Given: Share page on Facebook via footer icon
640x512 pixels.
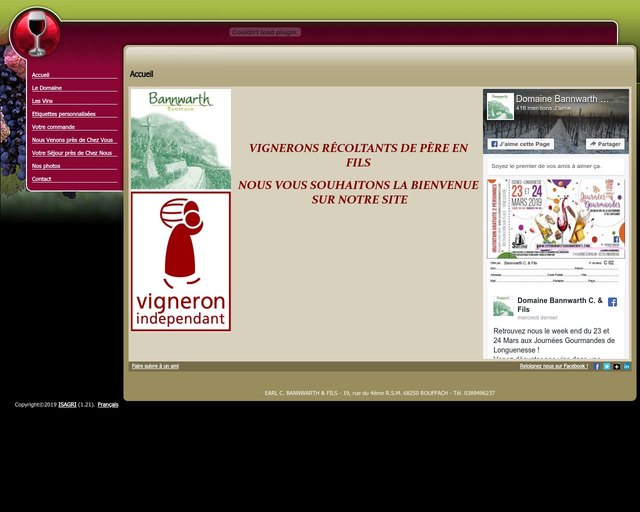Looking at the screenshot, I should [x=597, y=366].
